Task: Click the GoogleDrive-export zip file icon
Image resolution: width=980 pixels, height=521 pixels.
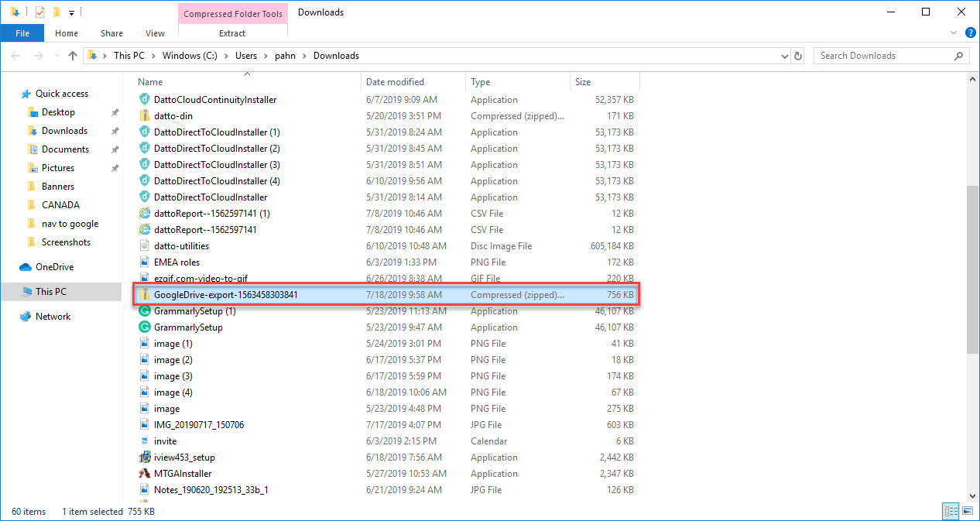Action: click(x=144, y=295)
